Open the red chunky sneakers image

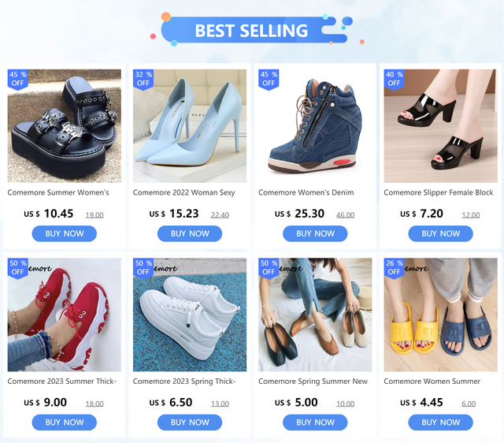coord(65,315)
